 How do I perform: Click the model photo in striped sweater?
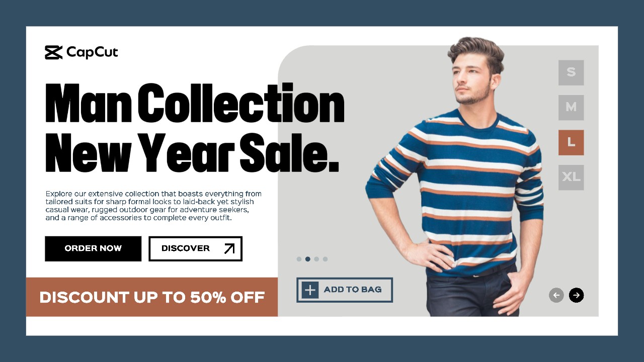(x=455, y=176)
